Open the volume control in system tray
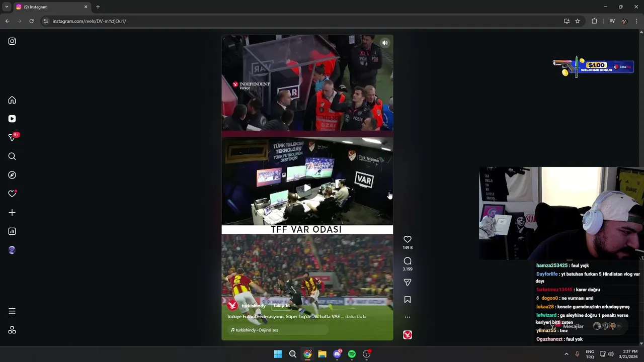 pyautogui.click(x=610, y=354)
